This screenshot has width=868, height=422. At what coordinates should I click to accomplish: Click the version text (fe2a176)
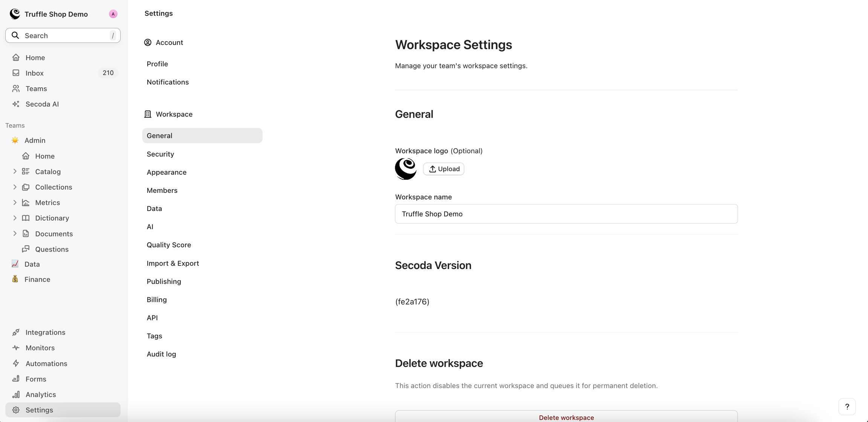412,302
